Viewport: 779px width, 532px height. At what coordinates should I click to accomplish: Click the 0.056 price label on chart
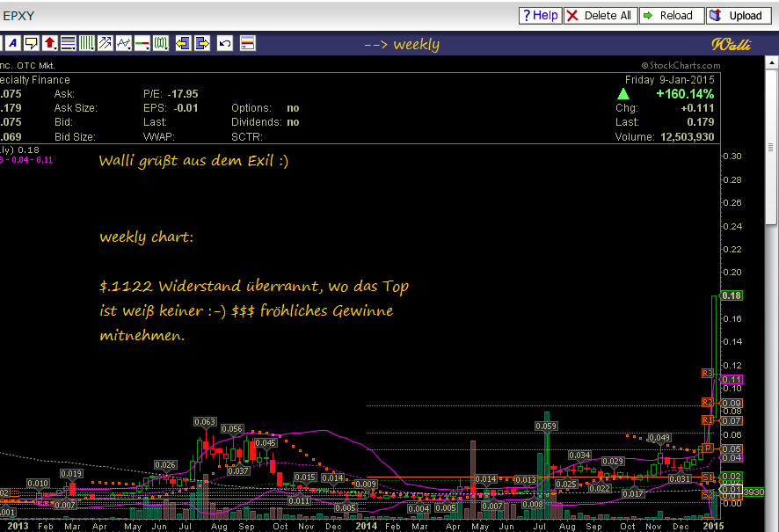pos(232,429)
